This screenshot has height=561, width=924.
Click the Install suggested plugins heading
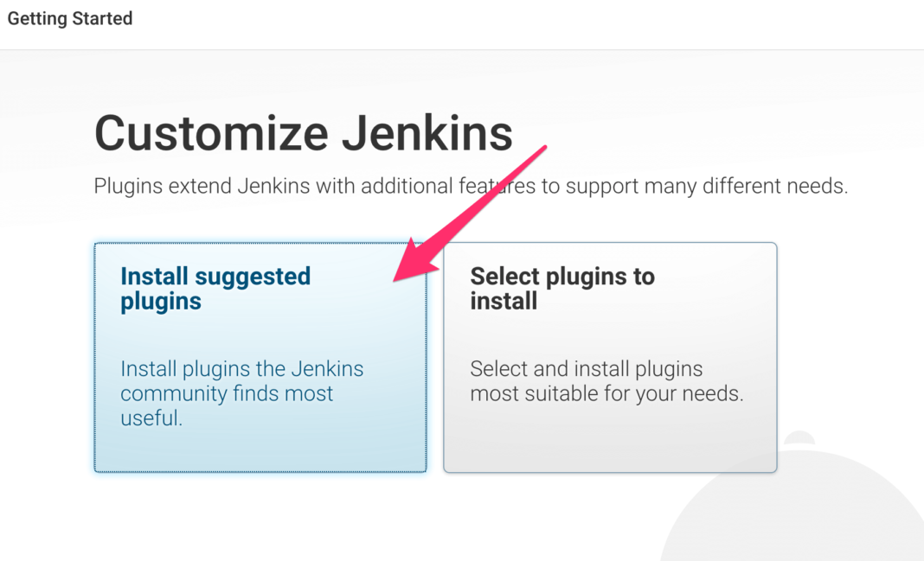215,289
